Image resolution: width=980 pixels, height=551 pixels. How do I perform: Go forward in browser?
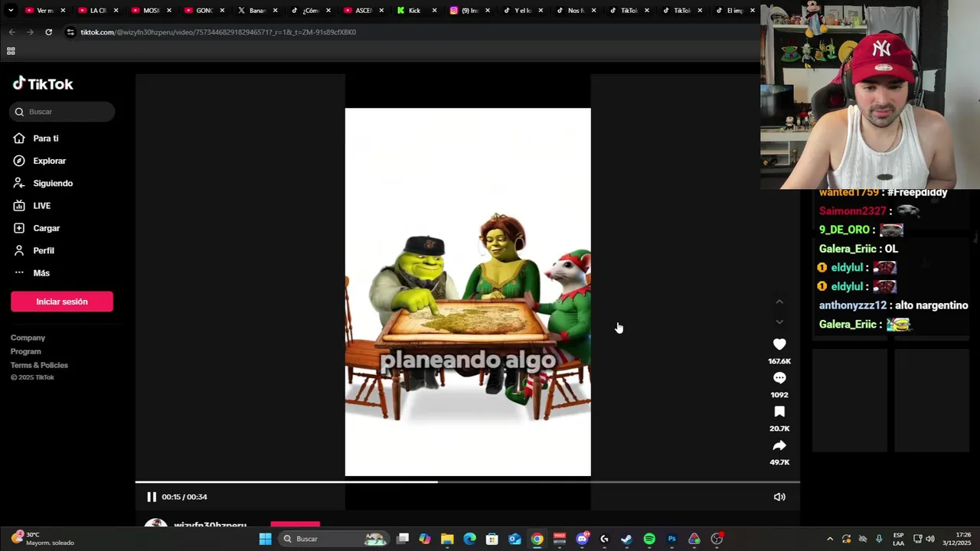point(30,32)
